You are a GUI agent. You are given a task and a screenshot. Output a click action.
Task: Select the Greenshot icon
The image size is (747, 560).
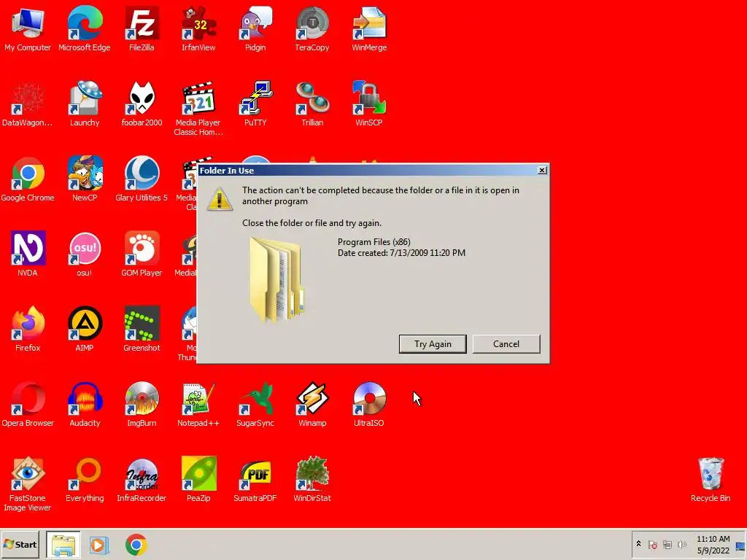pyautogui.click(x=142, y=330)
